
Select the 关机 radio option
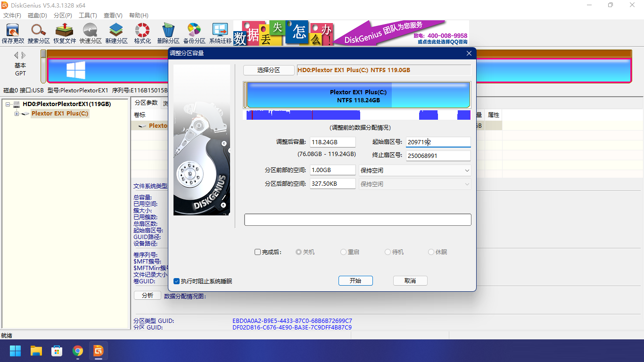tap(298, 252)
